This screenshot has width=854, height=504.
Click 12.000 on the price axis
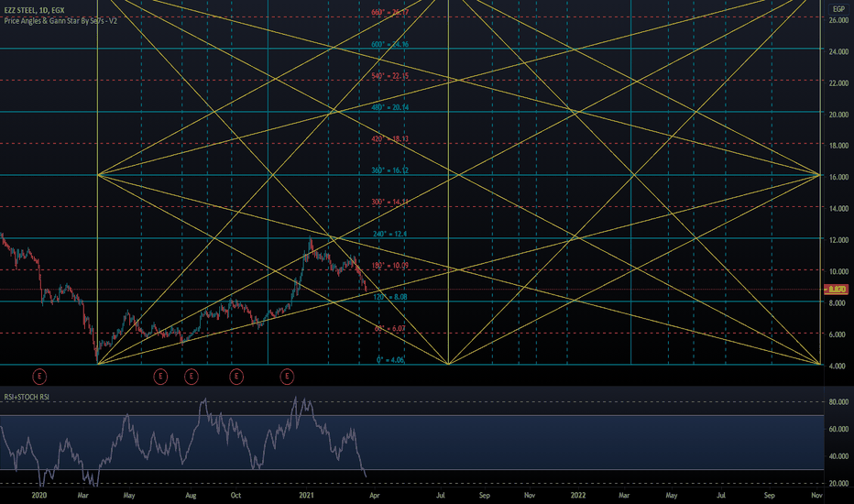[x=838, y=240]
